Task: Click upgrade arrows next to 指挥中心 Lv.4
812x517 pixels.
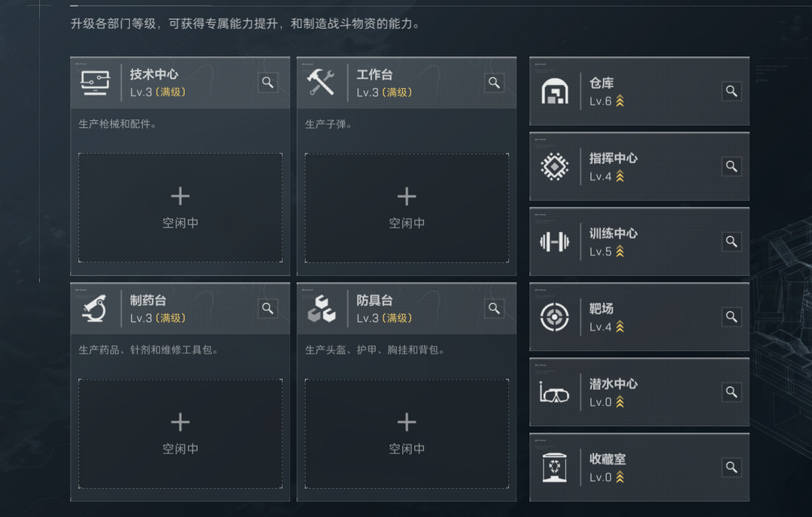Action: 620,177
